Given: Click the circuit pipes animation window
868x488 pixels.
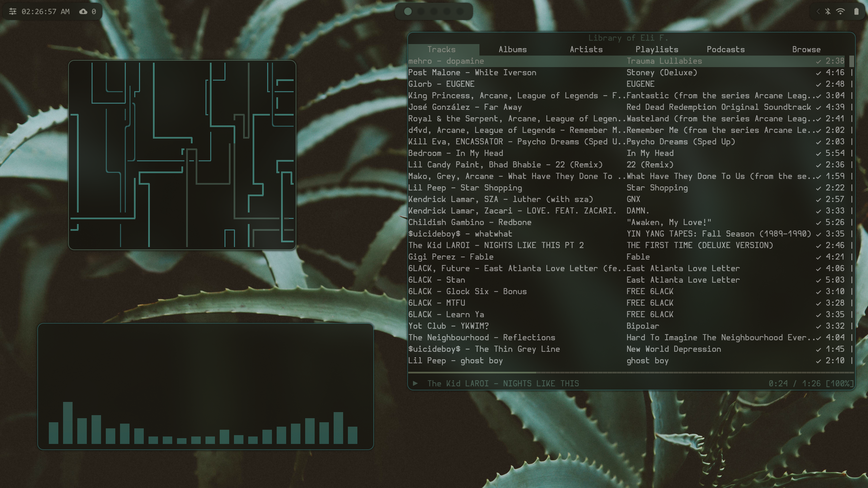Looking at the screenshot, I should (182, 155).
